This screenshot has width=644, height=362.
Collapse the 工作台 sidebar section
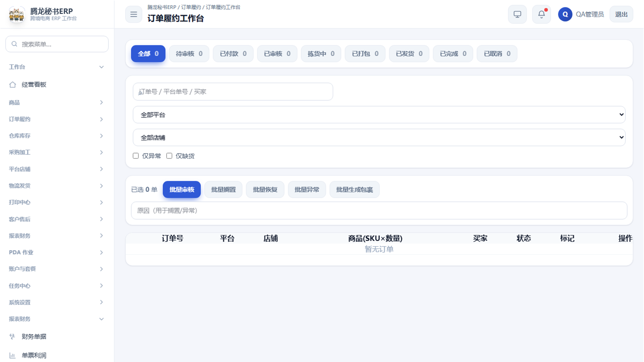(x=57, y=67)
